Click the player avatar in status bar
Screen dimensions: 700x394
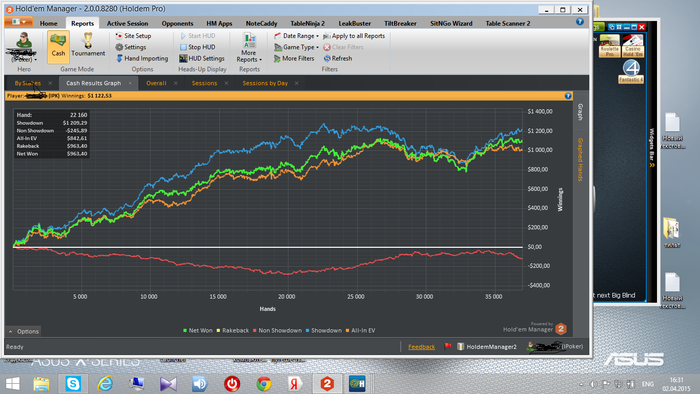[531, 346]
